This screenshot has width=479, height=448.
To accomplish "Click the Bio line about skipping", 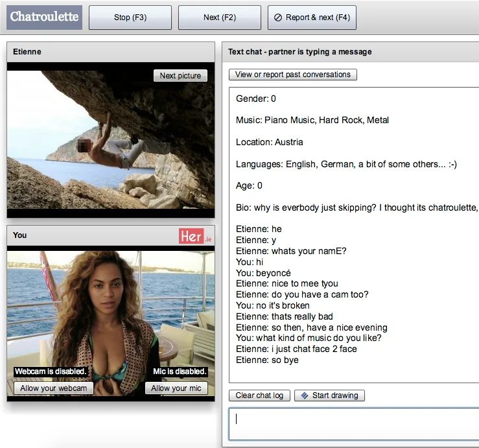I will tap(357, 208).
